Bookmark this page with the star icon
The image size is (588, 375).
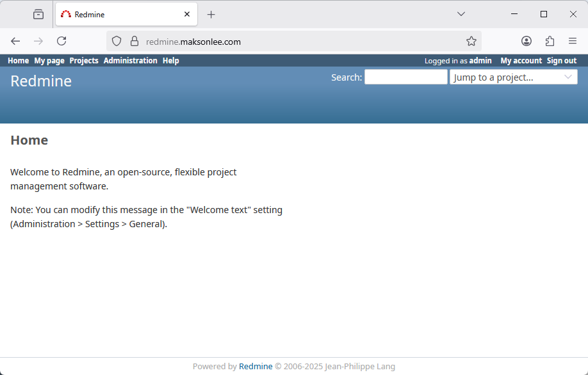click(x=471, y=41)
